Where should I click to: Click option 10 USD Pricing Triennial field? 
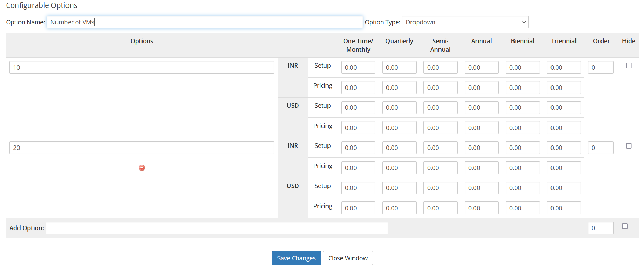coord(563,128)
